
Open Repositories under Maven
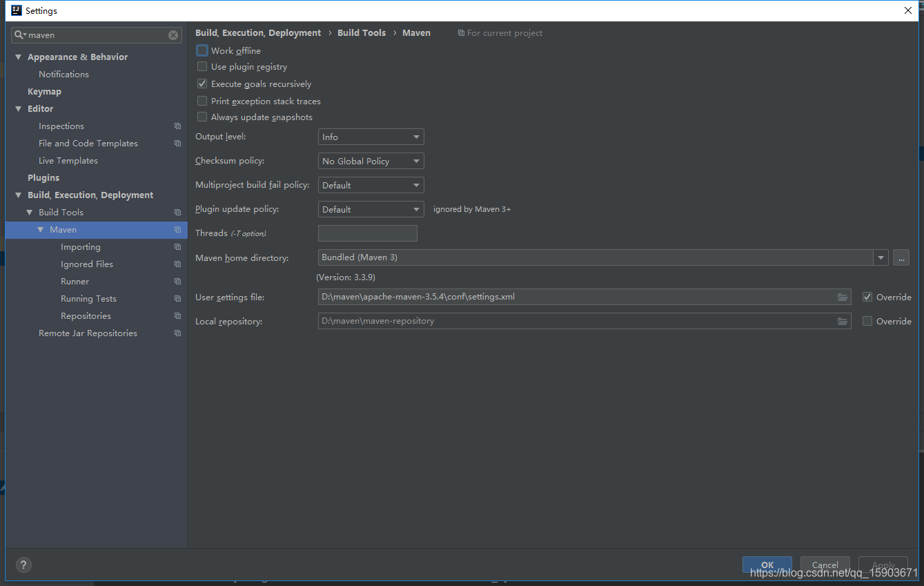point(86,316)
